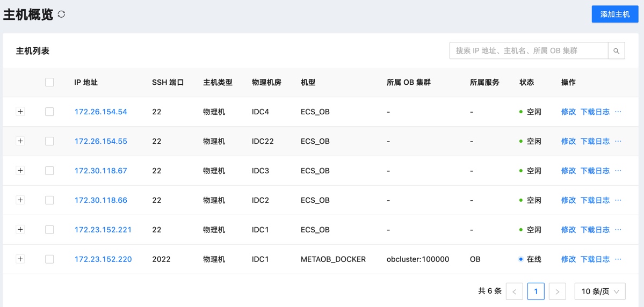Click the SSH 端口 column header
Image resolution: width=644 pixels, height=307 pixels.
click(x=168, y=82)
